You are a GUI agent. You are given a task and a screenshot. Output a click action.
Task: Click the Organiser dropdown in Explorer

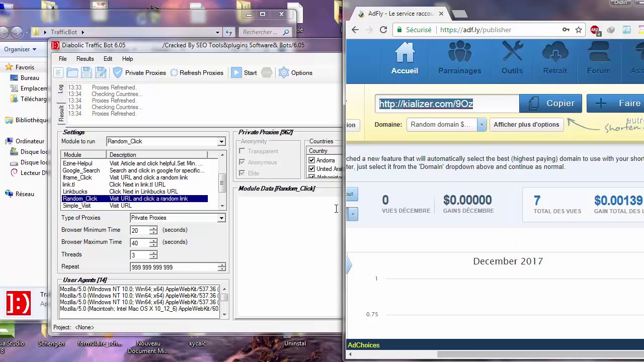tap(20, 49)
